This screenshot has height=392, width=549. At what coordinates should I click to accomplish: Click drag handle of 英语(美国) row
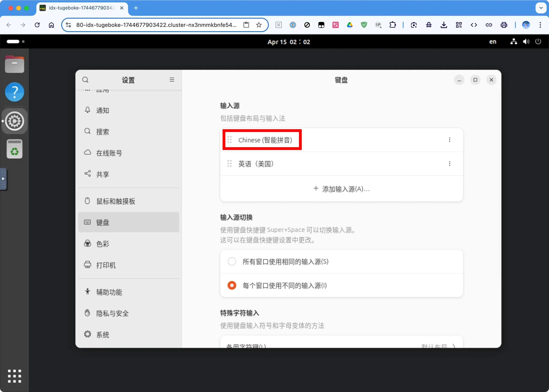tap(229, 164)
